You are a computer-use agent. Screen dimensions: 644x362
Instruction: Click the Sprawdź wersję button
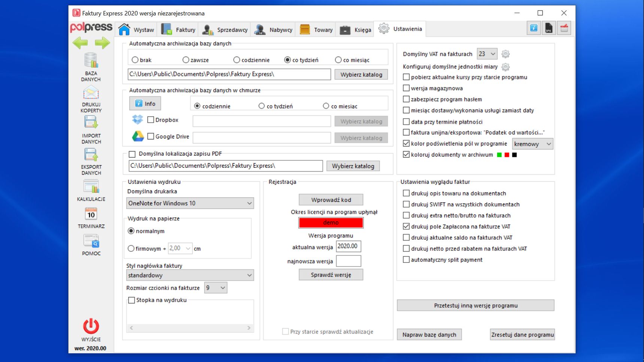(x=331, y=275)
